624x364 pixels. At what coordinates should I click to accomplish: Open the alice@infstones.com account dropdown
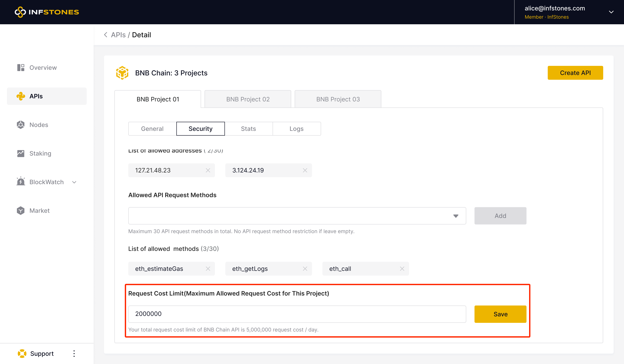click(x=611, y=12)
